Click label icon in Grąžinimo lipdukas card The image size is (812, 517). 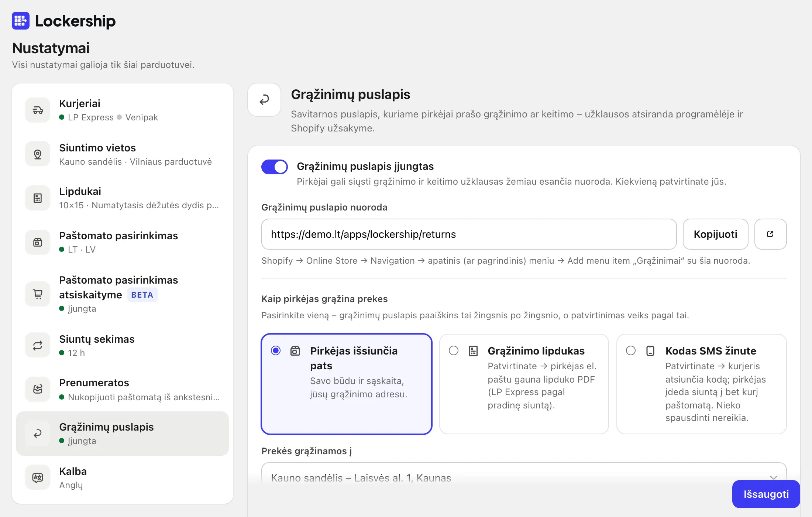click(x=473, y=350)
